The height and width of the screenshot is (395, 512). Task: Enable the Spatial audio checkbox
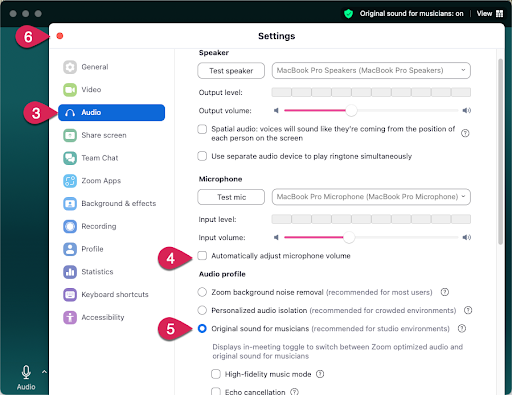pyautogui.click(x=202, y=129)
